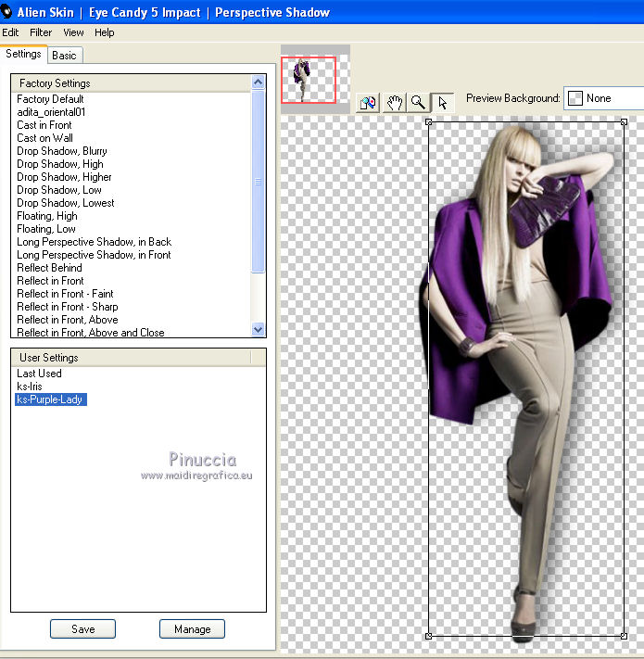Select the Reflect in Front preset

50,281
